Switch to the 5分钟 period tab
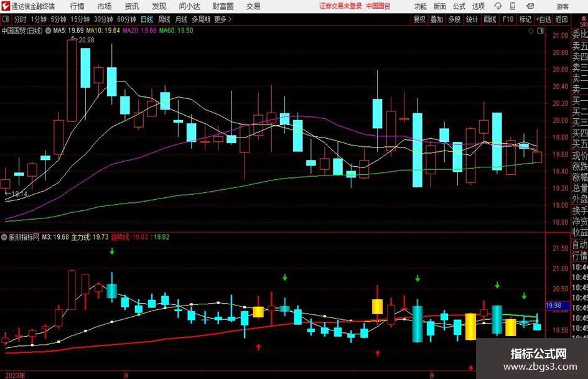 click(58, 19)
